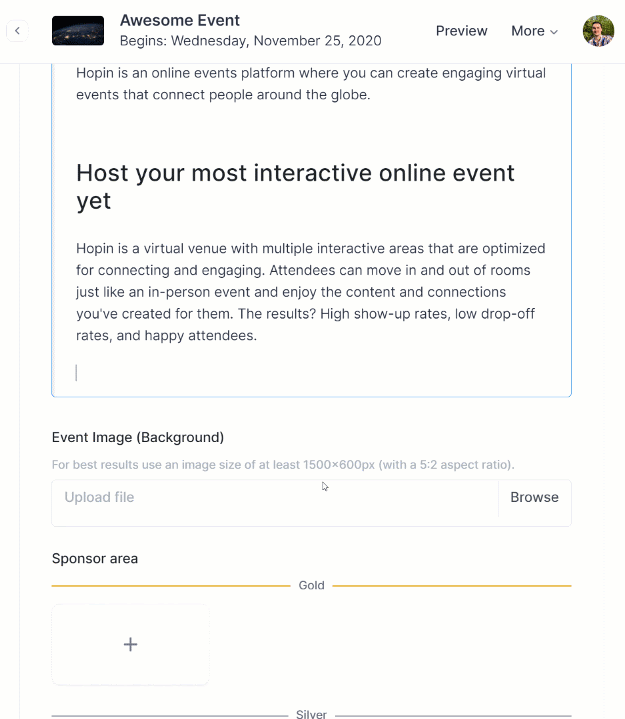
Task: Add a Gold sponsor with plus icon
Action: point(131,644)
